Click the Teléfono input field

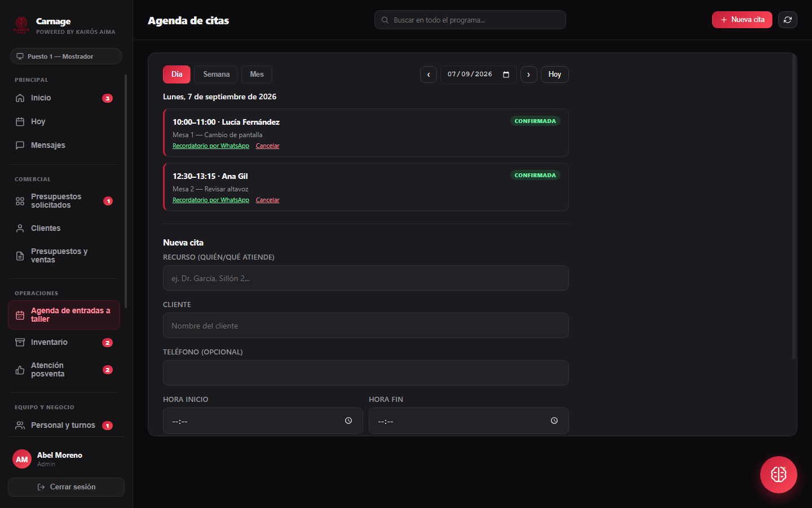(x=366, y=373)
